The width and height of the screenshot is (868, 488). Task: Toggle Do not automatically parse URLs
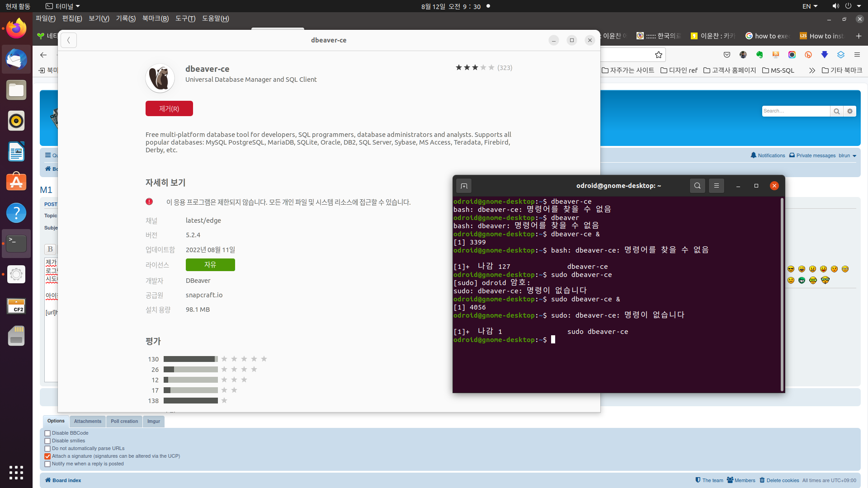pyautogui.click(x=47, y=449)
